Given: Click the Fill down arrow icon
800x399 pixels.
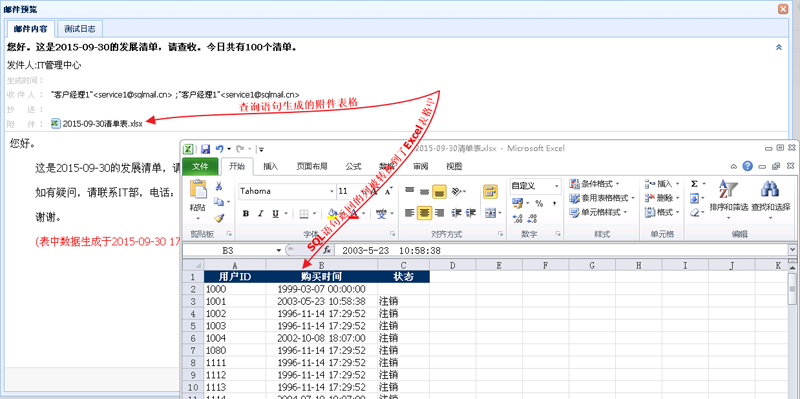Looking at the screenshot, I should 694,198.
